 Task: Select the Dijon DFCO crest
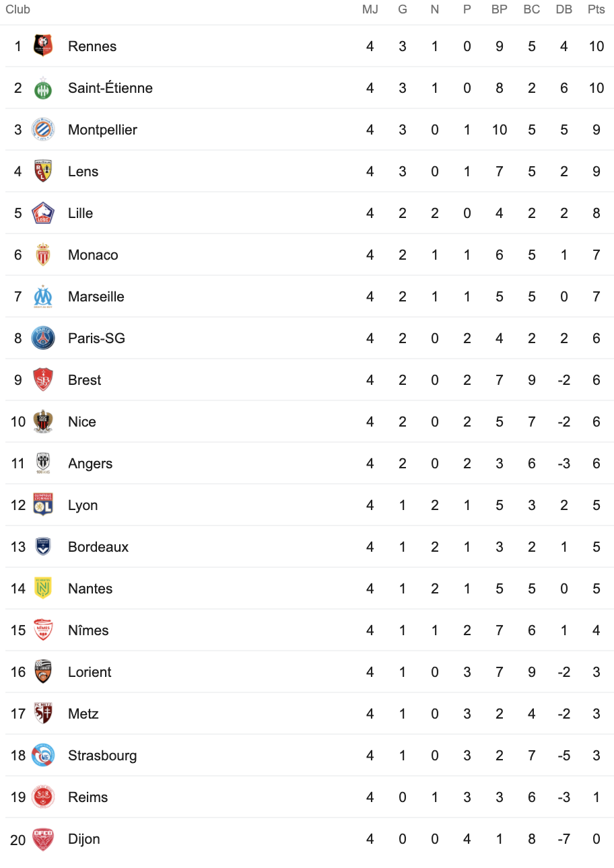pos(43,838)
